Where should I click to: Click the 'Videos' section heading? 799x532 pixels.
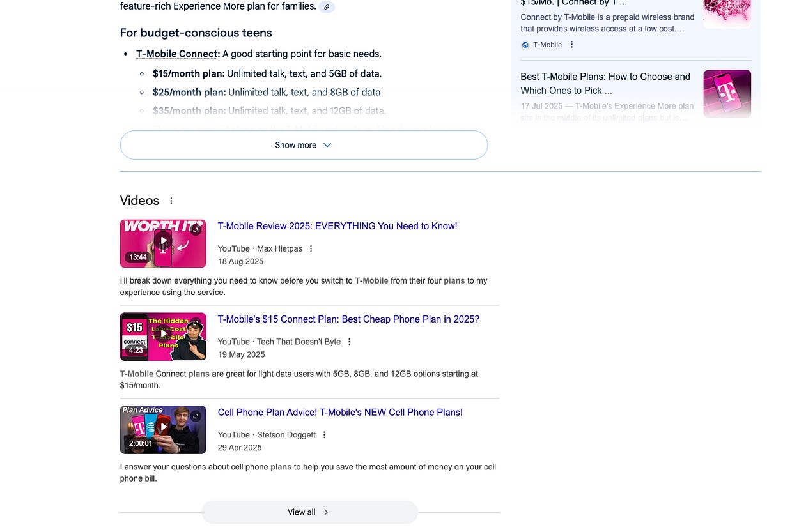139,201
